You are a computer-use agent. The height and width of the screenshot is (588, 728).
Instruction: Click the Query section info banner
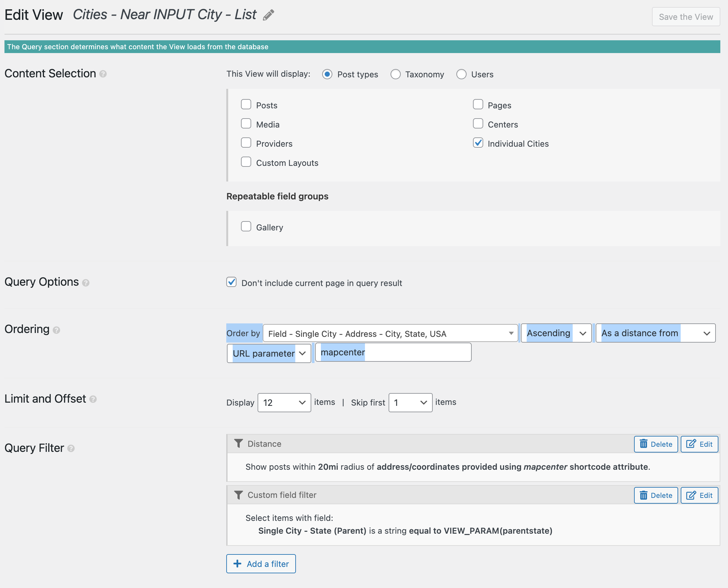(x=362, y=47)
